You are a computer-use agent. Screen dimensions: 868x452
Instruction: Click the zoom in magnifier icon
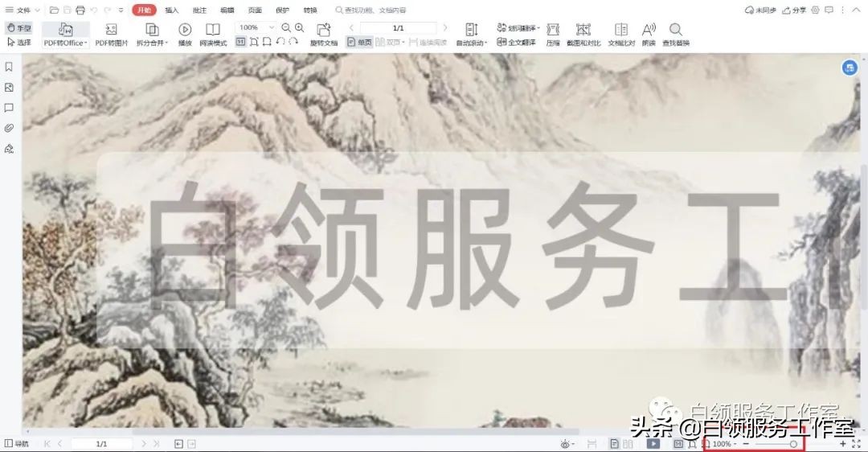coord(300,27)
